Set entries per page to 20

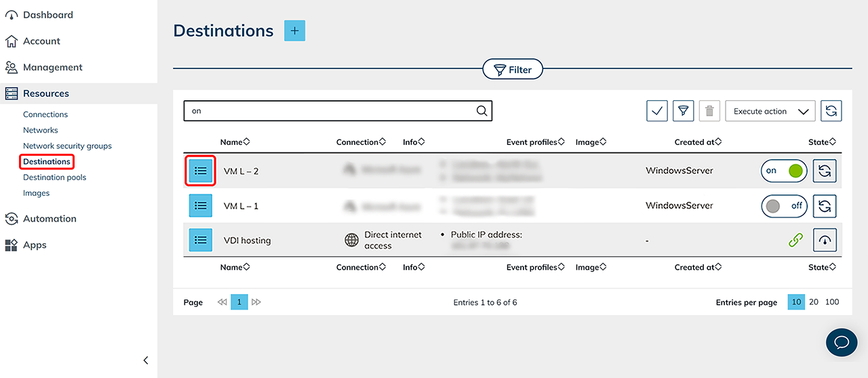click(x=814, y=302)
